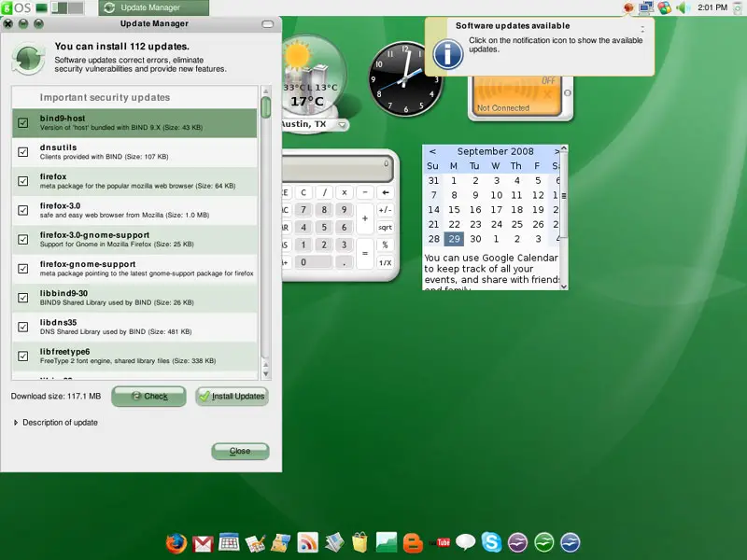The width and height of the screenshot is (747, 560).
Task: Open Blogger from the dock
Action: tap(413, 543)
